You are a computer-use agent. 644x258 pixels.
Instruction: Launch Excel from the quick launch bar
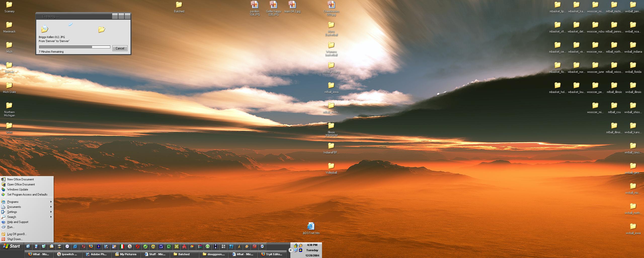point(169,246)
